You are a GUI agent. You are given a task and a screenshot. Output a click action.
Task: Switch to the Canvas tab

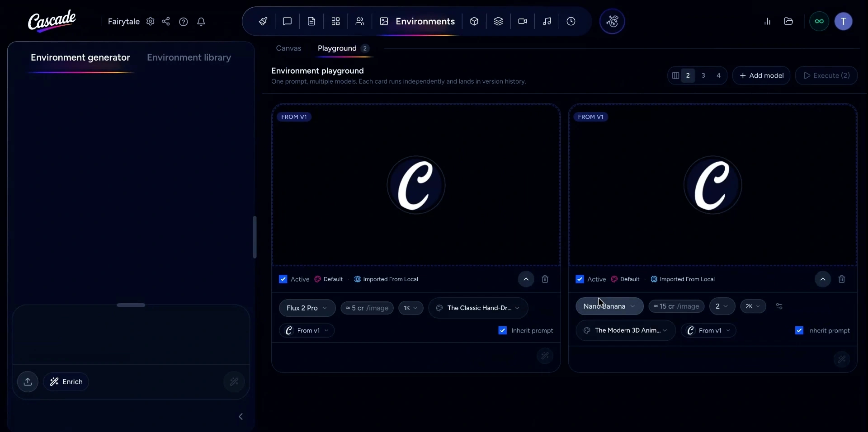(288, 48)
